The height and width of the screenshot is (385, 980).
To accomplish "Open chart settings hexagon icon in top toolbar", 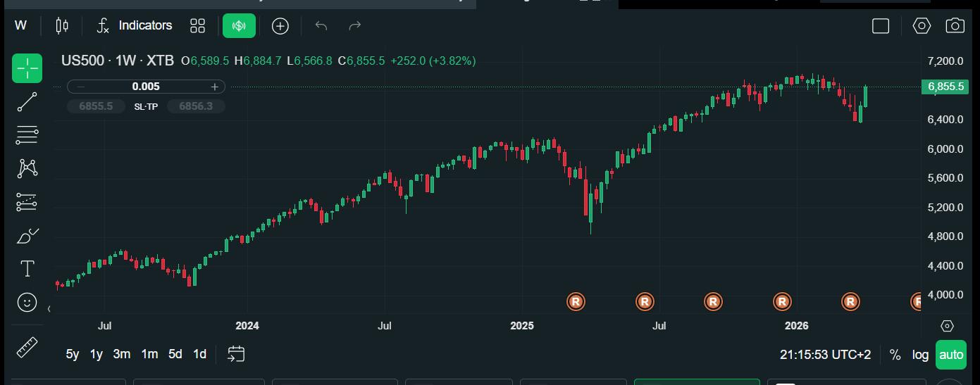I will click(922, 26).
